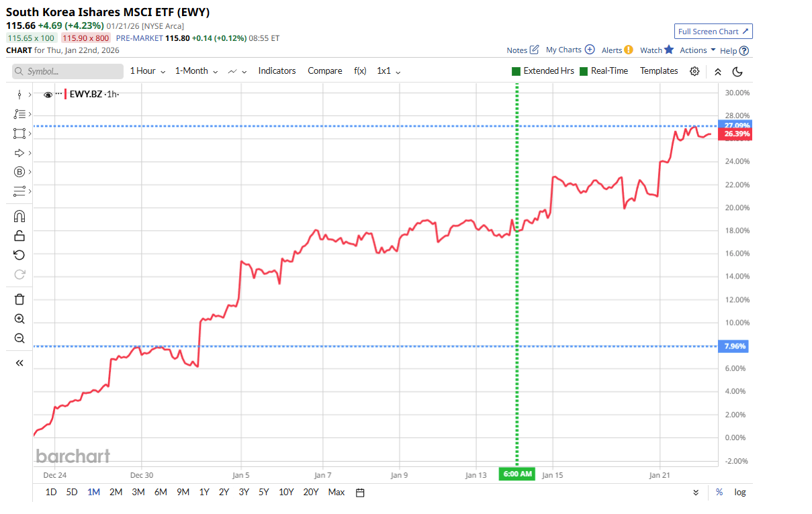Click the unlock padlock icon in sidebar

19,236
